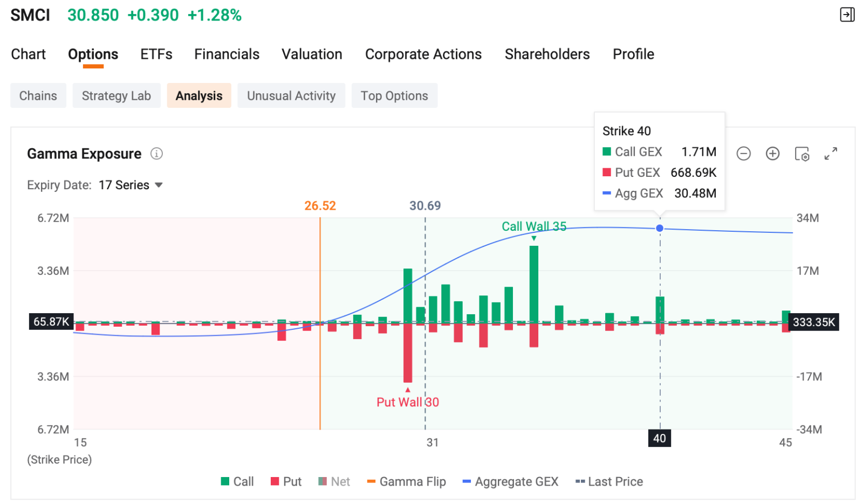
Task: Open the Gamma Exposure info icon
Action: 156,154
